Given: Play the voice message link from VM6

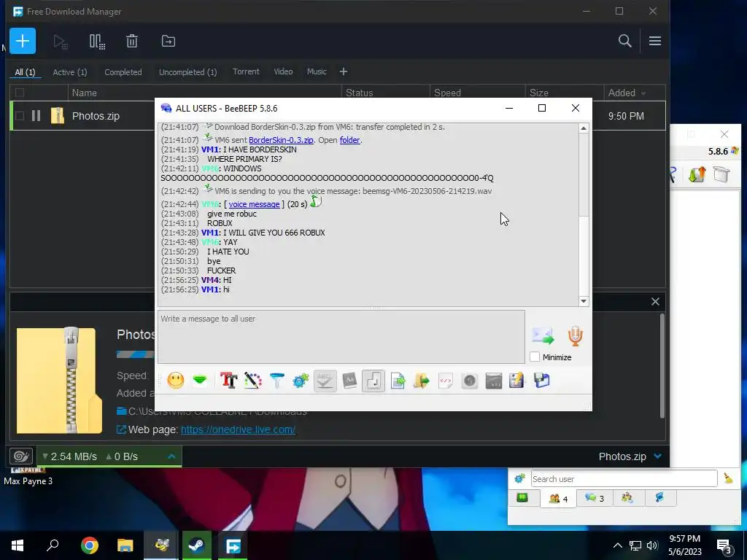Looking at the screenshot, I should tap(254, 204).
